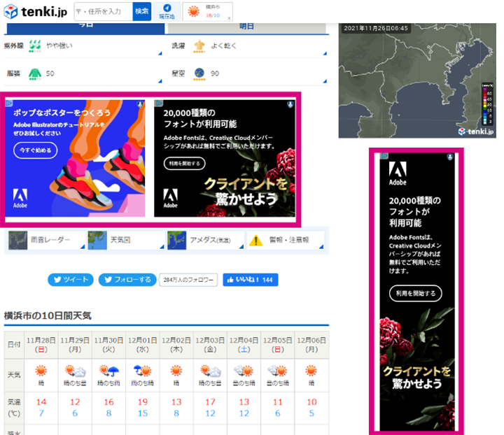Select the 11月30日 晴のち雨 weather icon

pos(108,371)
